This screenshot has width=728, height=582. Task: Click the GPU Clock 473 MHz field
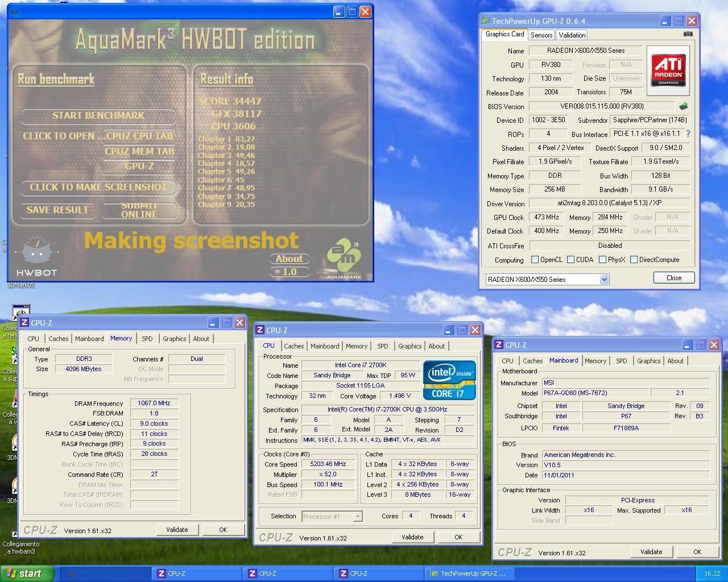pos(547,217)
